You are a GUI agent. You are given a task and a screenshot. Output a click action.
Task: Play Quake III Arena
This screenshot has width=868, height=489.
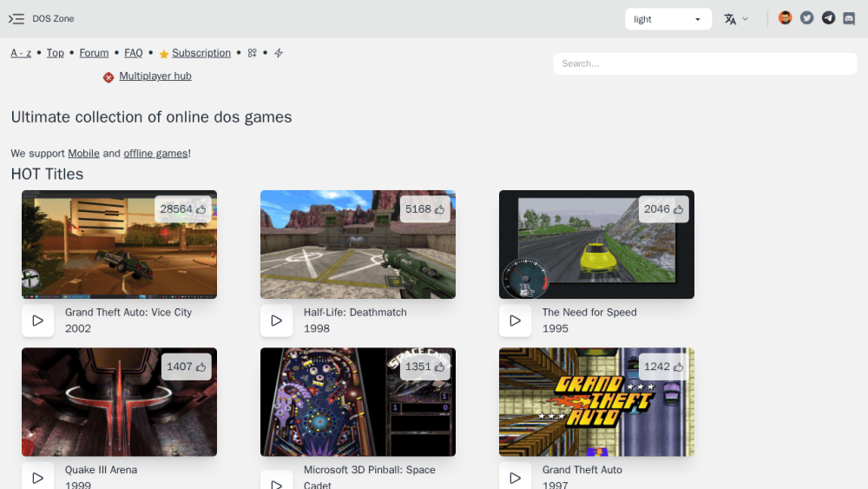(37, 477)
